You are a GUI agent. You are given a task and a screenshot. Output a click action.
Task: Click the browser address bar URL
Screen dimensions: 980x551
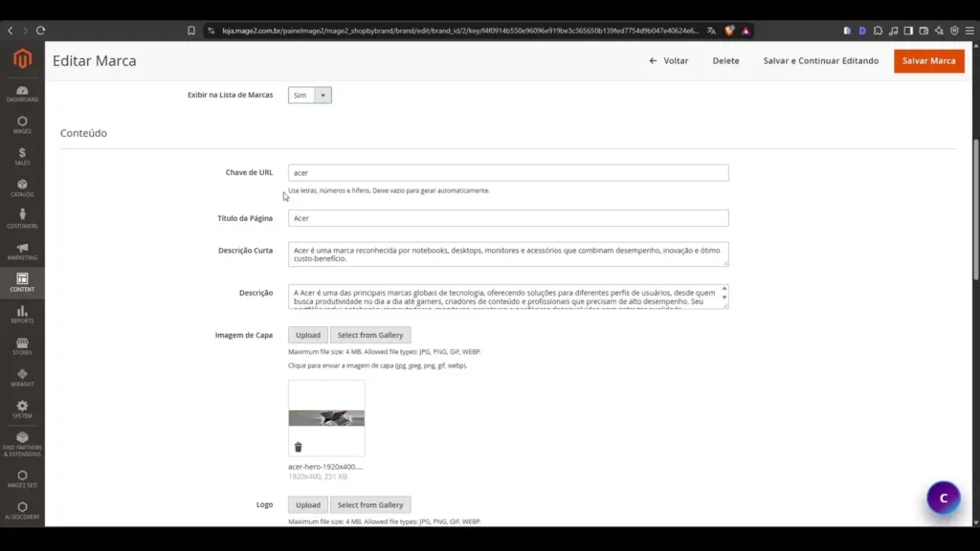(x=460, y=31)
